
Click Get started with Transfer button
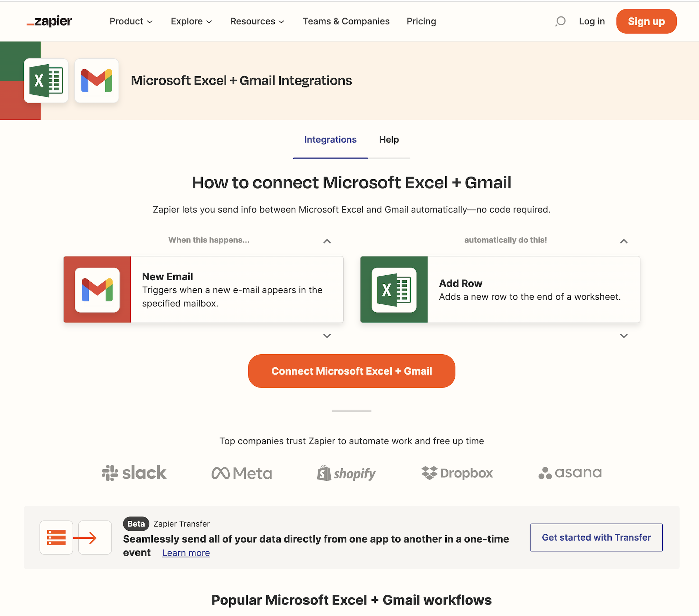(x=596, y=537)
